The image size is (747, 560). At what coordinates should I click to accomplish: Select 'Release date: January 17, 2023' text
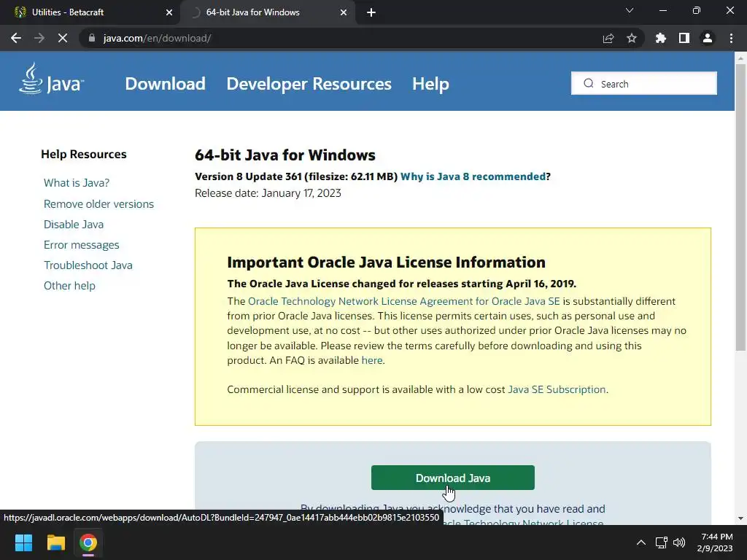(268, 193)
